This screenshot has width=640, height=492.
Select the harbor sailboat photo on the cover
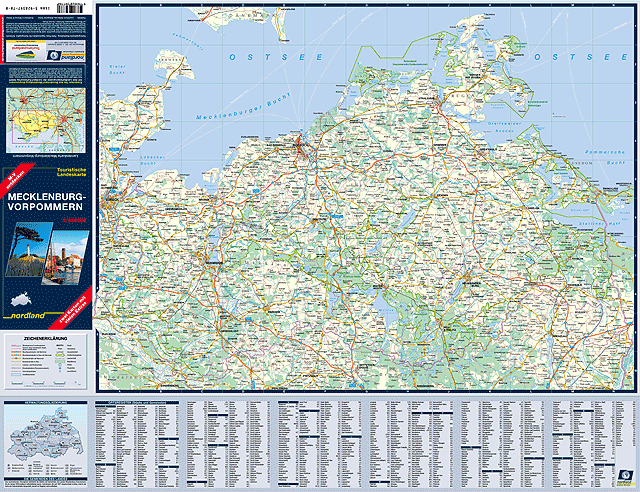click(x=65, y=258)
